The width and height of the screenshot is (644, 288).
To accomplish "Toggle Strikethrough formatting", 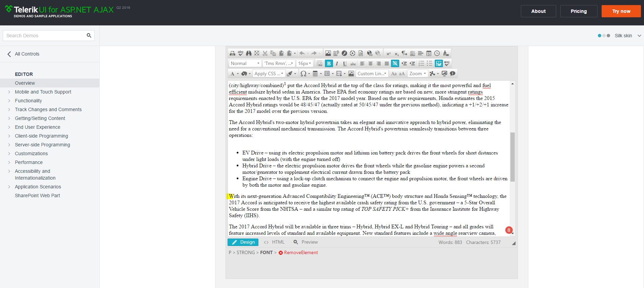I will pos(353,63).
